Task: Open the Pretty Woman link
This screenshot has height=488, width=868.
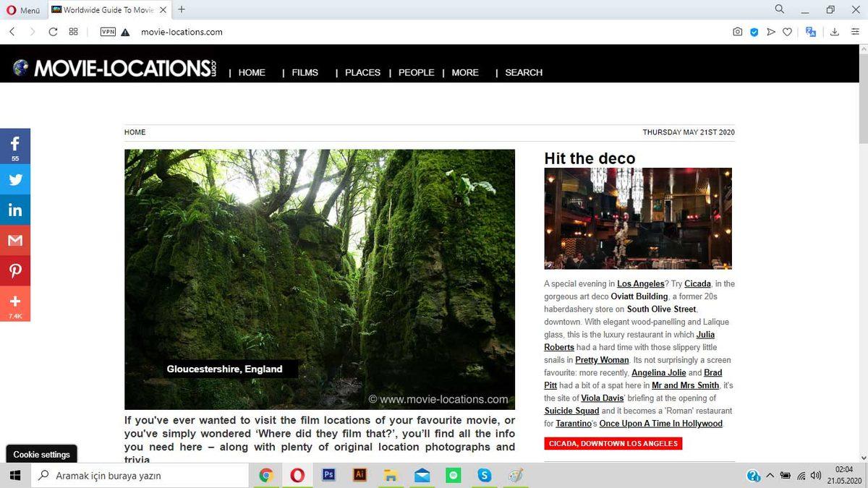Action: (602, 360)
